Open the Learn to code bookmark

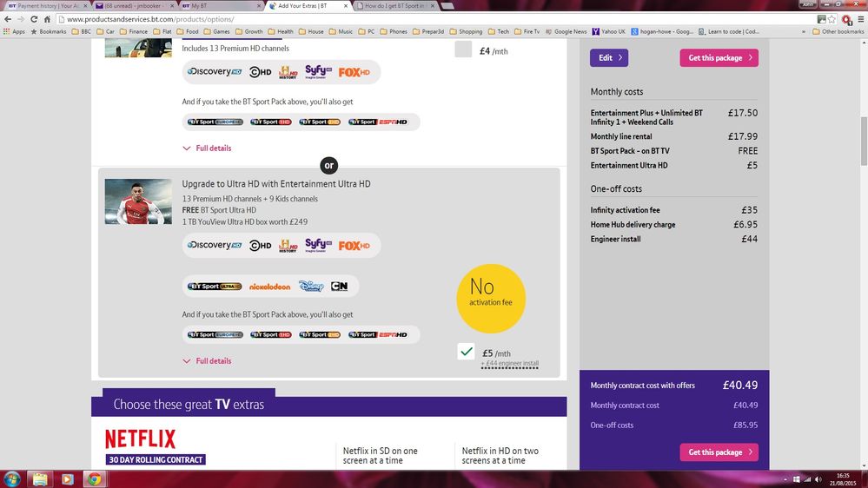click(728, 31)
